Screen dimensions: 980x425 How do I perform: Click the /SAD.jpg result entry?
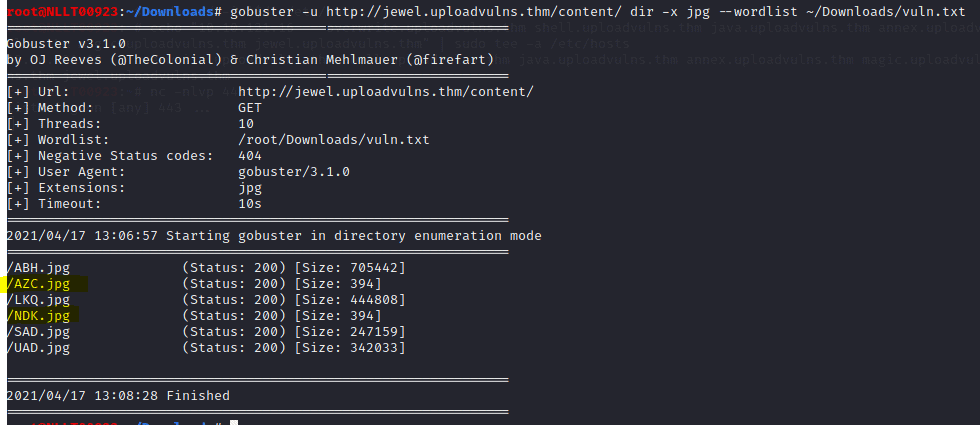206,331
